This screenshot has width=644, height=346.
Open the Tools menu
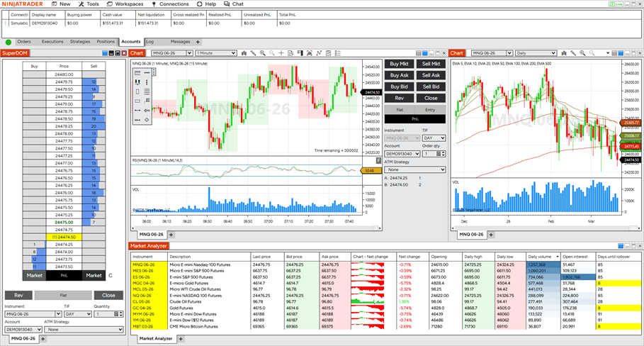click(89, 4)
